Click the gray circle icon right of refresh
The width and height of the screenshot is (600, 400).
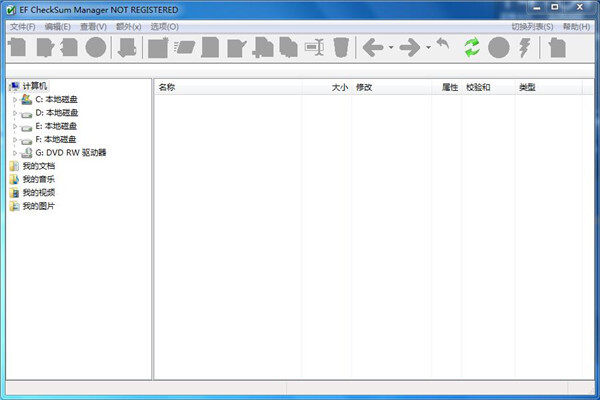pos(499,47)
